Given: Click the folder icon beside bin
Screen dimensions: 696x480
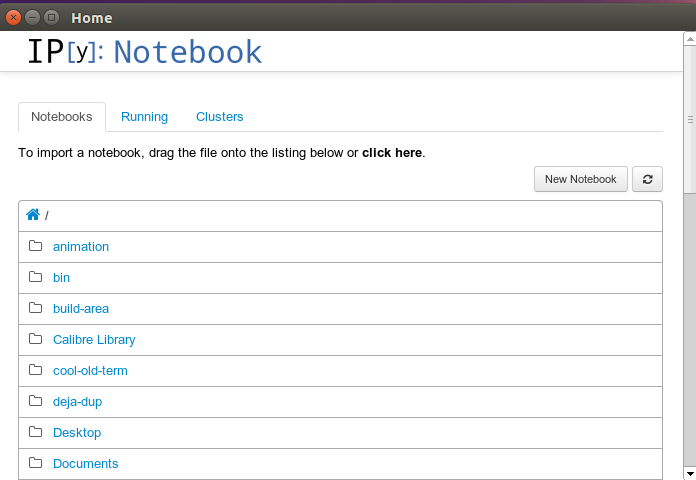Looking at the screenshot, I should point(36,277).
